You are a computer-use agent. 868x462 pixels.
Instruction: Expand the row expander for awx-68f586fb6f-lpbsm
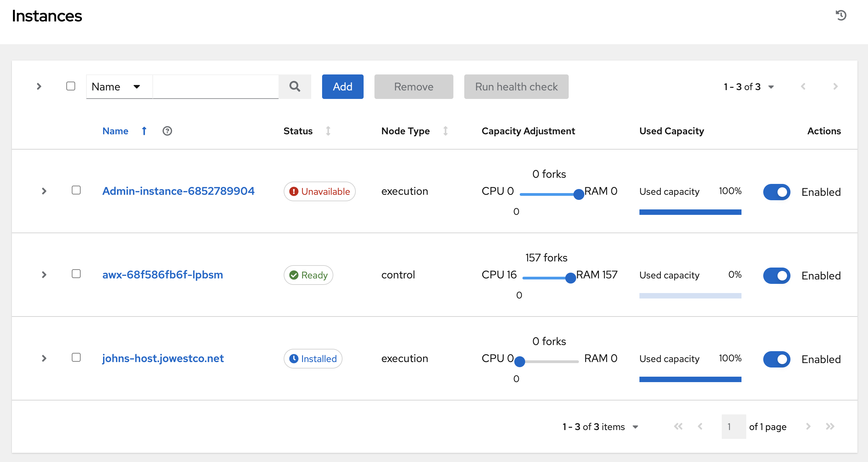tap(44, 274)
